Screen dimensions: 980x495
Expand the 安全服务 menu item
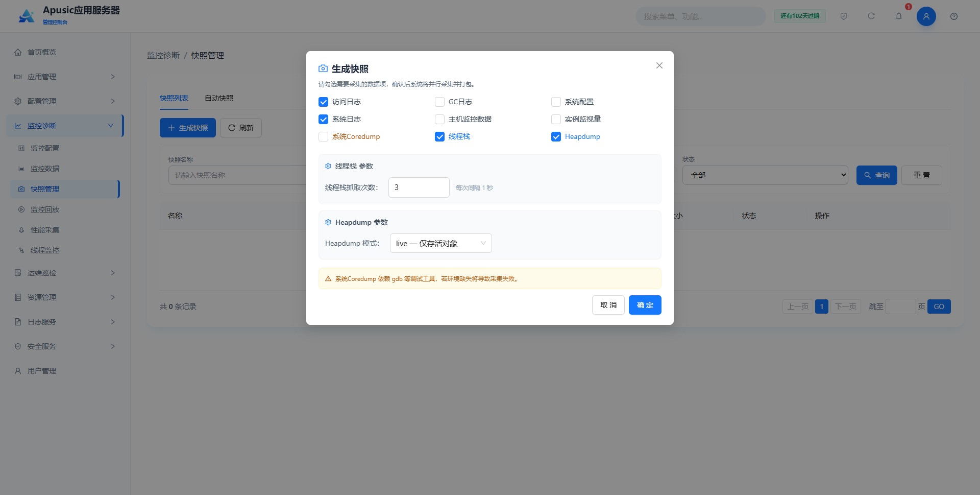tap(65, 346)
